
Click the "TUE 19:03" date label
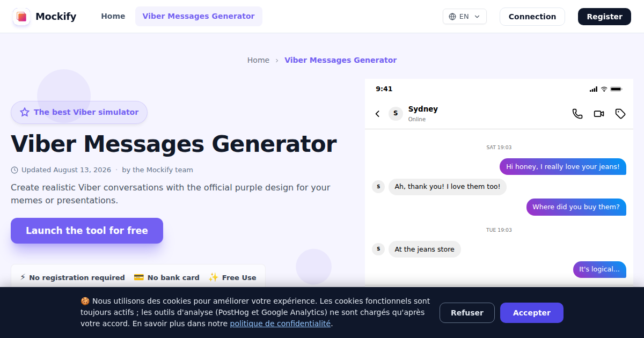click(x=499, y=230)
